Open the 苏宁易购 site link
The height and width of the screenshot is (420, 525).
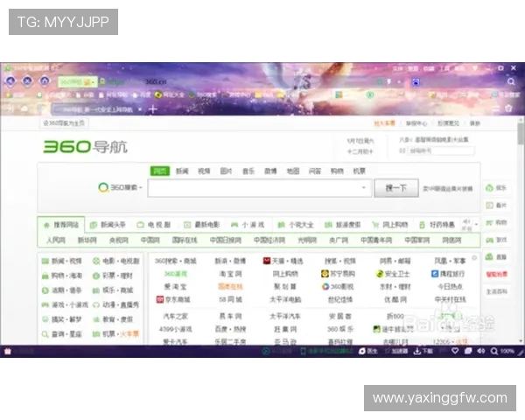[338, 274]
